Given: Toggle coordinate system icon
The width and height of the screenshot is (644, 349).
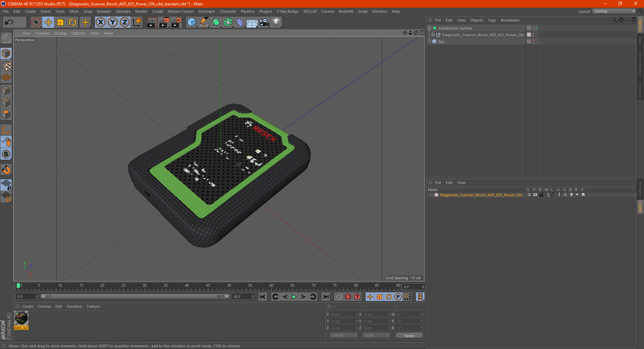Looking at the screenshot, I should click(x=137, y=22).
